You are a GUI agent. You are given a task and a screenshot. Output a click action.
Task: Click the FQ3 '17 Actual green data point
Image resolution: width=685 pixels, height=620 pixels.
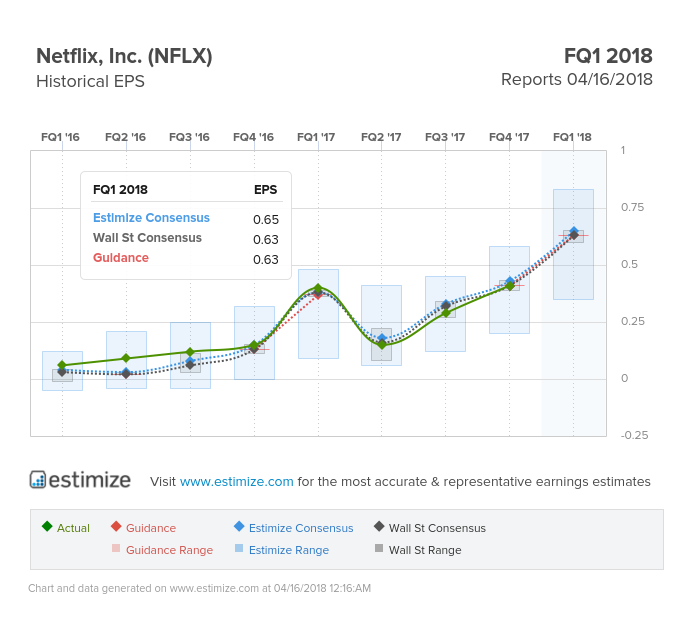coord(446,312)
